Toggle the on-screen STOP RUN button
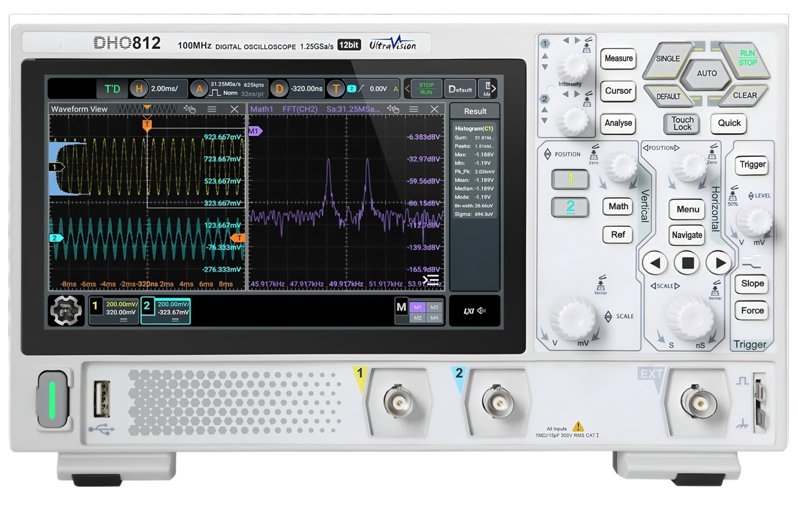This screenshot has width=798, height=532. (426, 88)
